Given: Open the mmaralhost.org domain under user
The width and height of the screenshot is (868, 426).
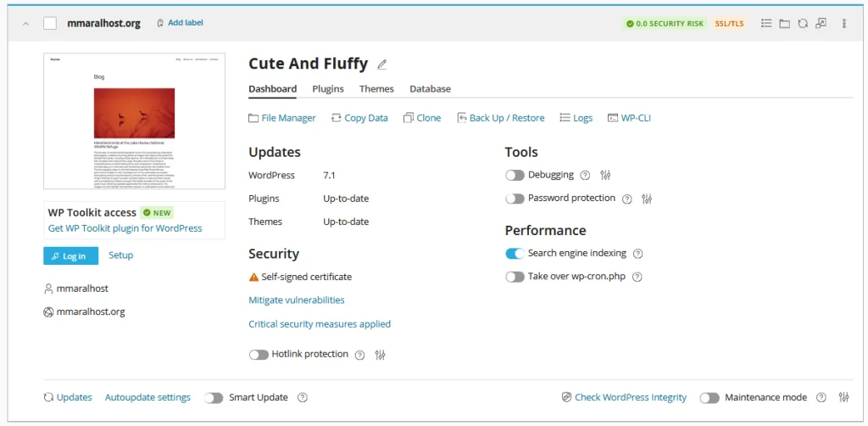Looking at the screenshot, I should (x=90, y=311).
